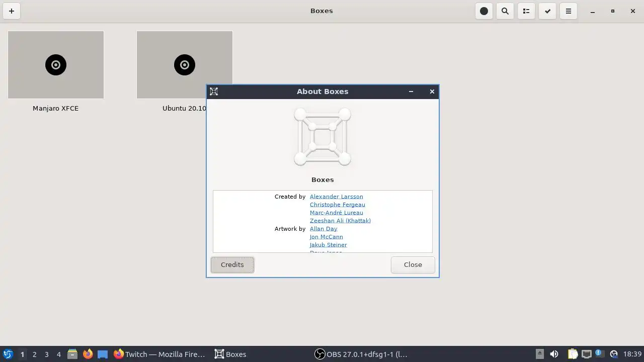Select the Ubuntu 20.10 box thumbnail
Image resolution: width=644 pixels, height=362 pixels.
point(185,65)
